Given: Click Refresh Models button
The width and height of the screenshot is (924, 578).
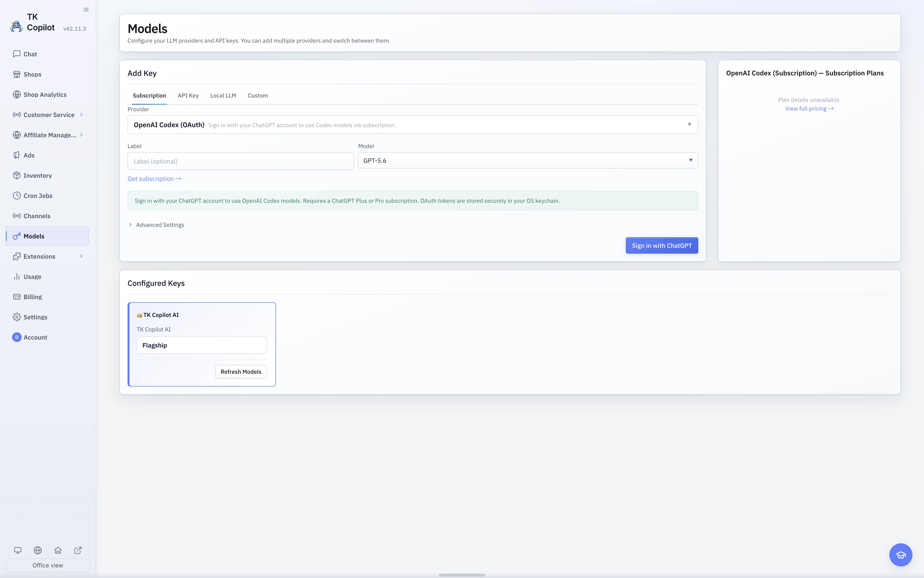Looking at the screenshot, I should point(241,372).
